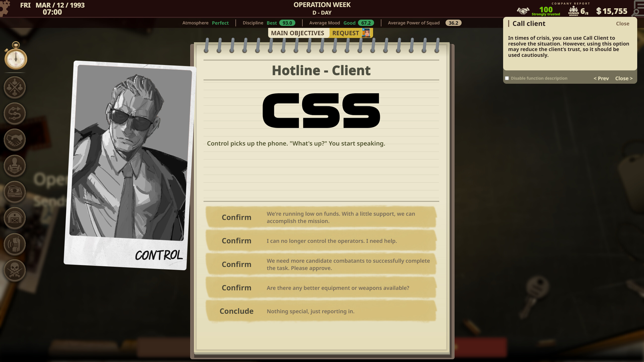Click Close > in the popup footer
This screenshot has height=362, width=644.
[624, 78]
